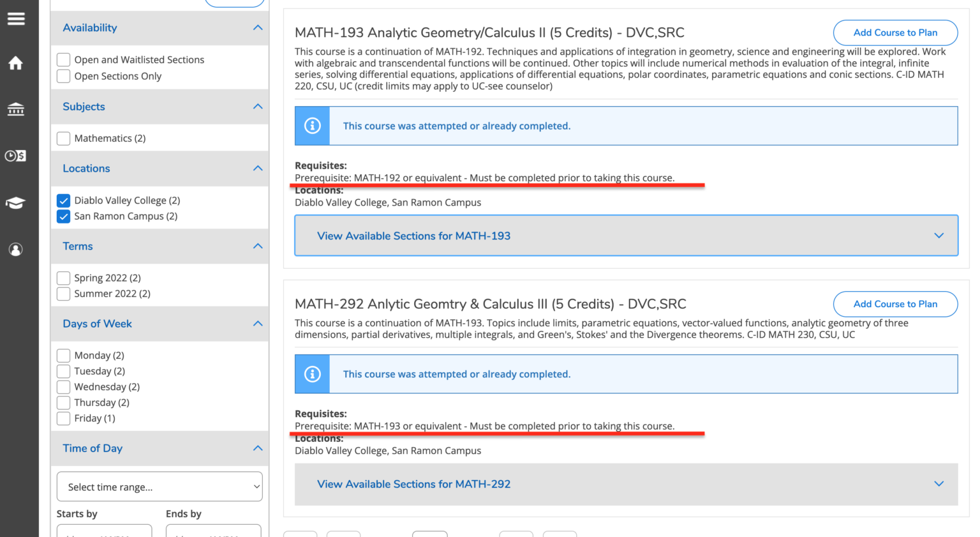
Task: Go to Home via house icon
Action: (x=16, y=63)
